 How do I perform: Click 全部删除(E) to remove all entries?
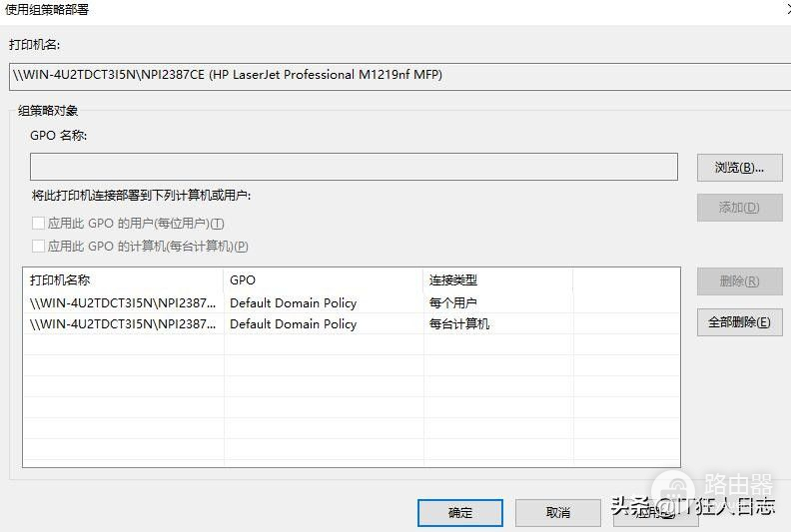(739, 322)
